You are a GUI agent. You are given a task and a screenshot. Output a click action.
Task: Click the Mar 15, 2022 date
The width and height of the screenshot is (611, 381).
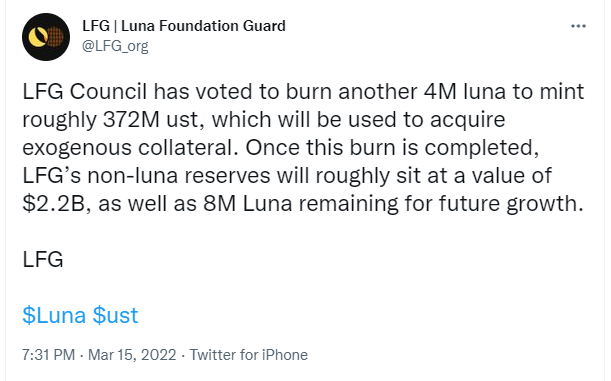coord(132,355)
